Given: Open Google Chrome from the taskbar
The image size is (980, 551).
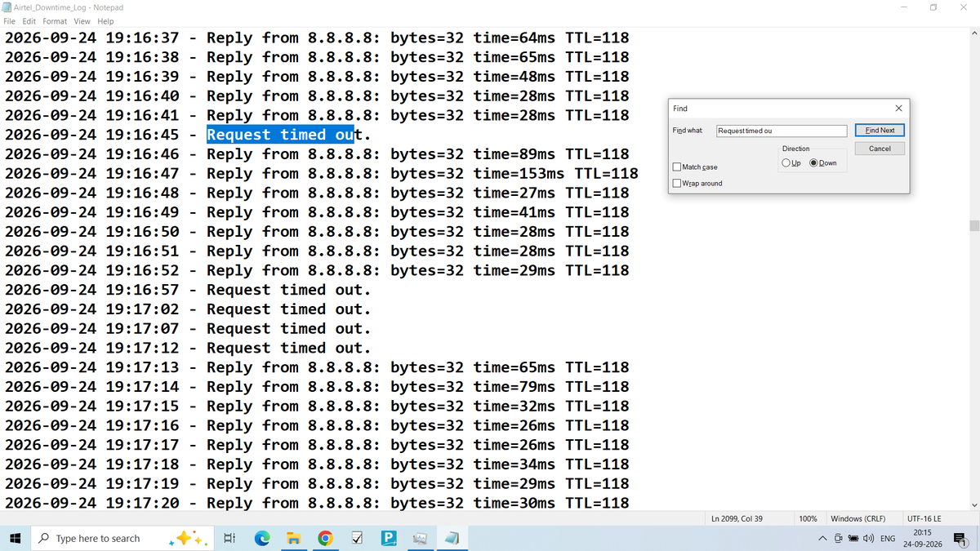Looking at the screenshot, I should (325, 538).
